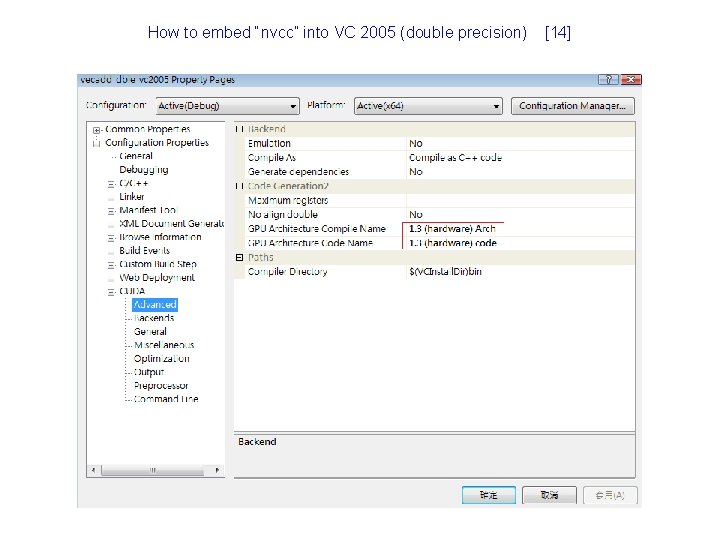
Task: Select Command Line under CUDA
Action: click(x=166, y=399)
